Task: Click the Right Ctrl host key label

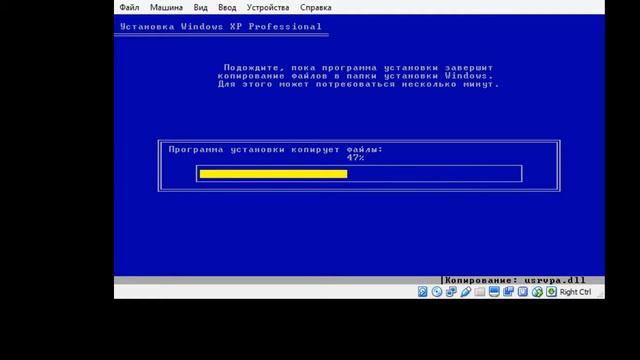Action: (x=576, y=292)
